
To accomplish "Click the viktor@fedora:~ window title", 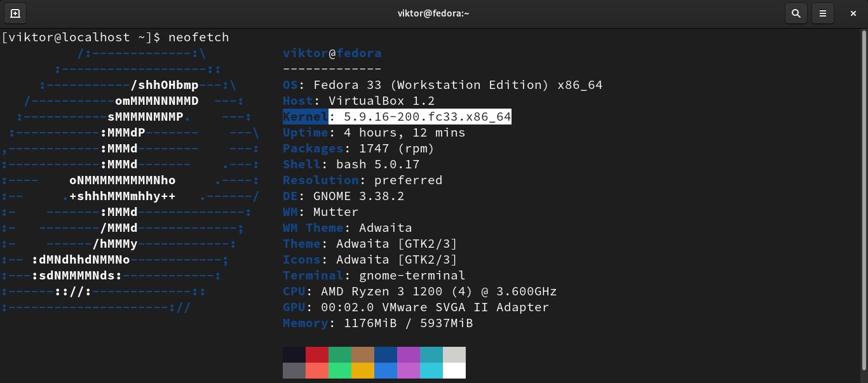I will (x=434, y=13).
